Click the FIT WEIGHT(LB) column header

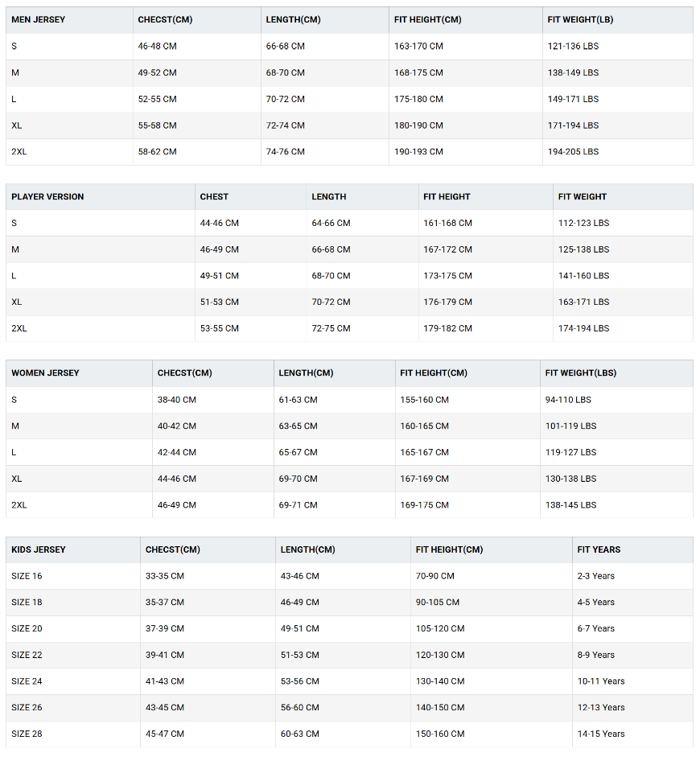[x=580, y=20]
